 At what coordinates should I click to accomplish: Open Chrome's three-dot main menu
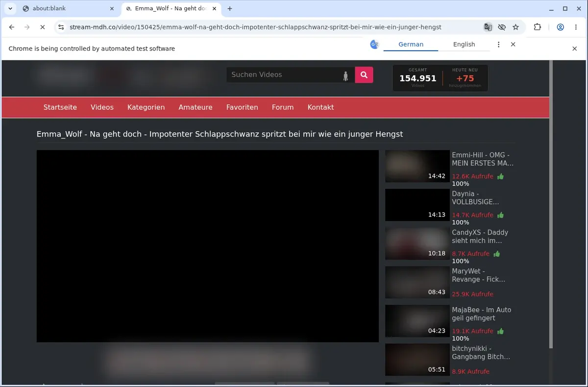pyautogui.click(x=576, y=27)
